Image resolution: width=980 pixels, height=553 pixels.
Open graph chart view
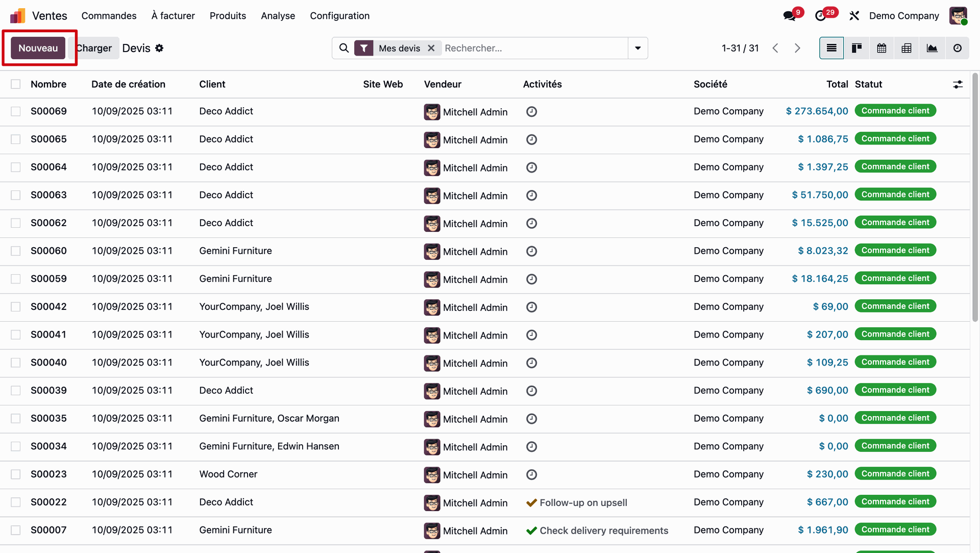point(932,48)
